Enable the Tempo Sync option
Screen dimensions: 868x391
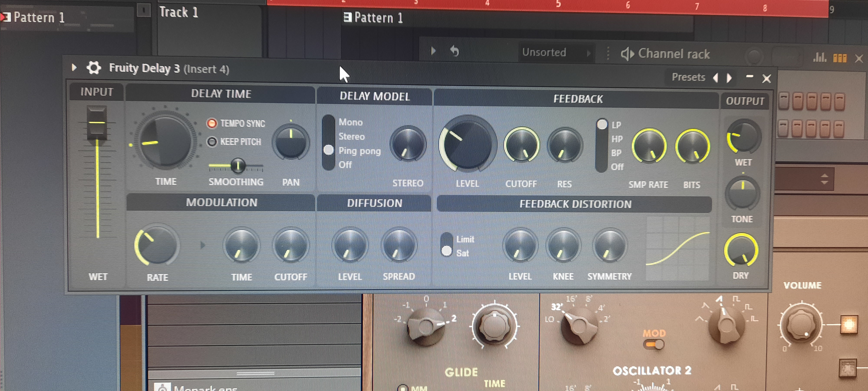click(212, 123)
